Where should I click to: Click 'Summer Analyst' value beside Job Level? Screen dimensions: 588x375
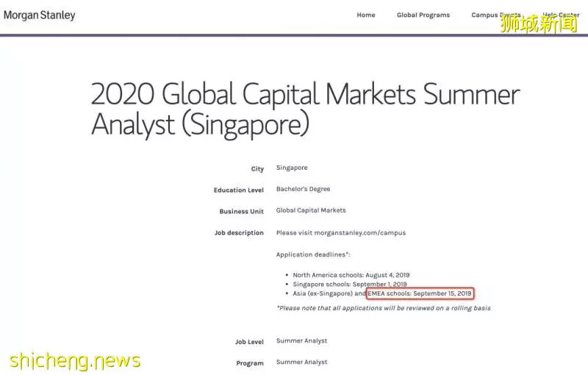(x=301, y=341)
